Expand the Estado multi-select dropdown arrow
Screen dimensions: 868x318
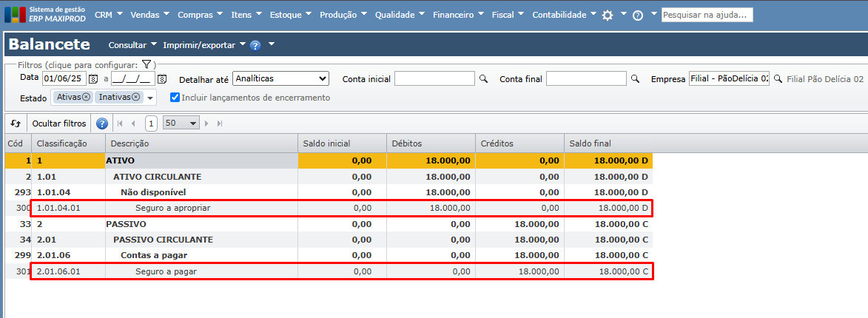click(x=150, y=98)
